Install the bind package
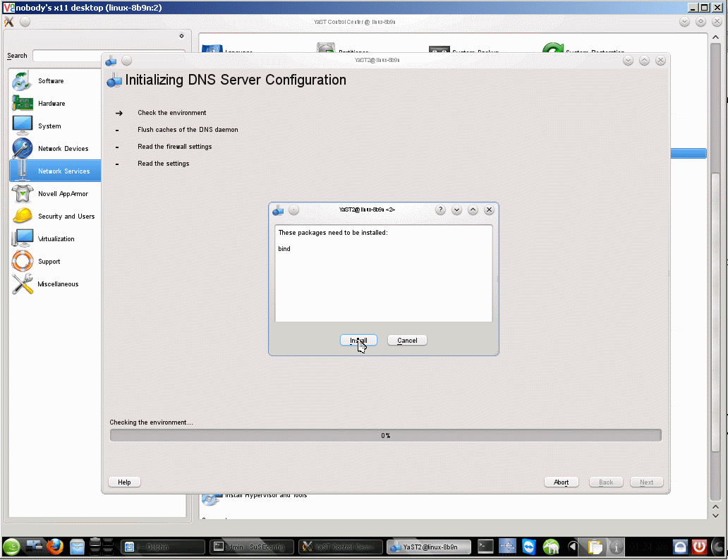728x560 pixels. pos(358,341)
